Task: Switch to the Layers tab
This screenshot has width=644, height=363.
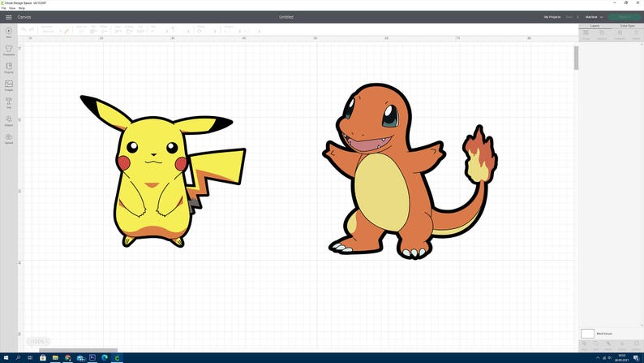Action: 595,26
